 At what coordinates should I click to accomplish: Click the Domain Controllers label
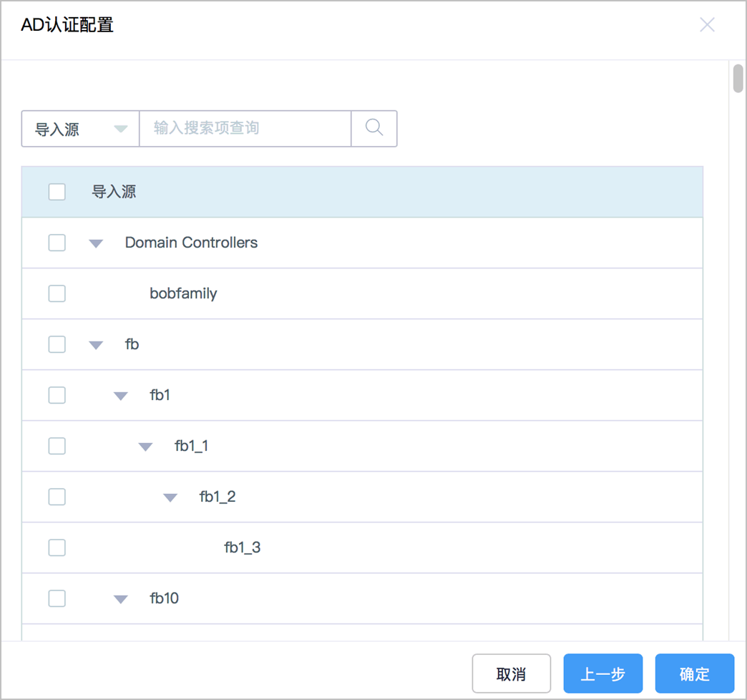click(191, 243)
